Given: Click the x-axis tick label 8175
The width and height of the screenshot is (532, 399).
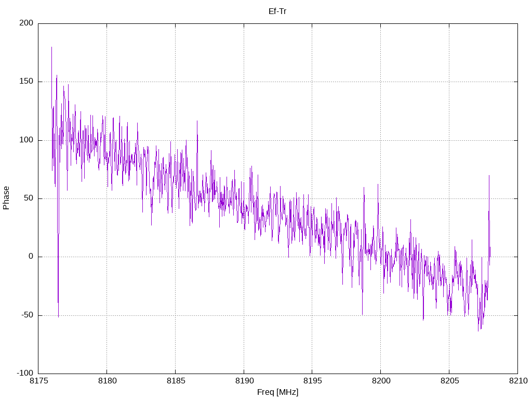Looking at the screenshot, I should 39,381.
